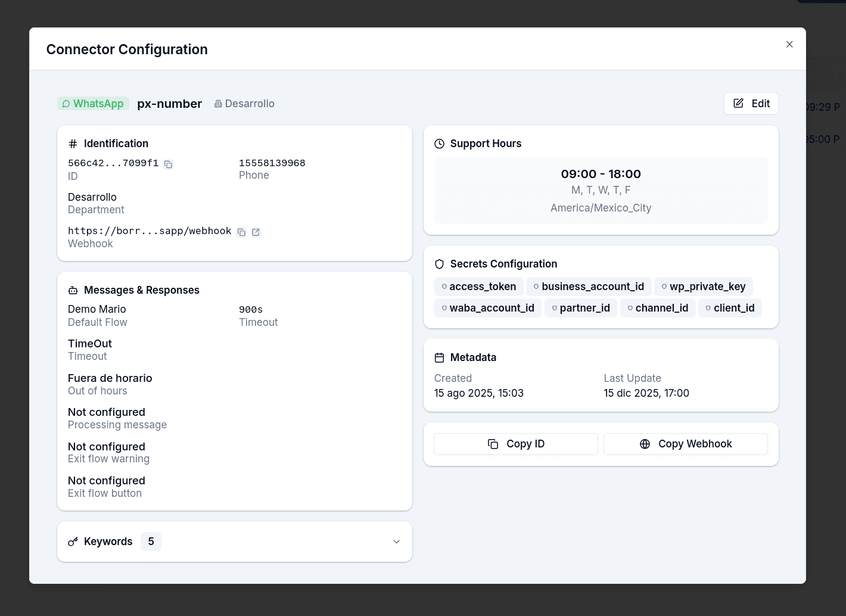Click the webhook text https://borr...sapp/webhook

click(150, 231)
